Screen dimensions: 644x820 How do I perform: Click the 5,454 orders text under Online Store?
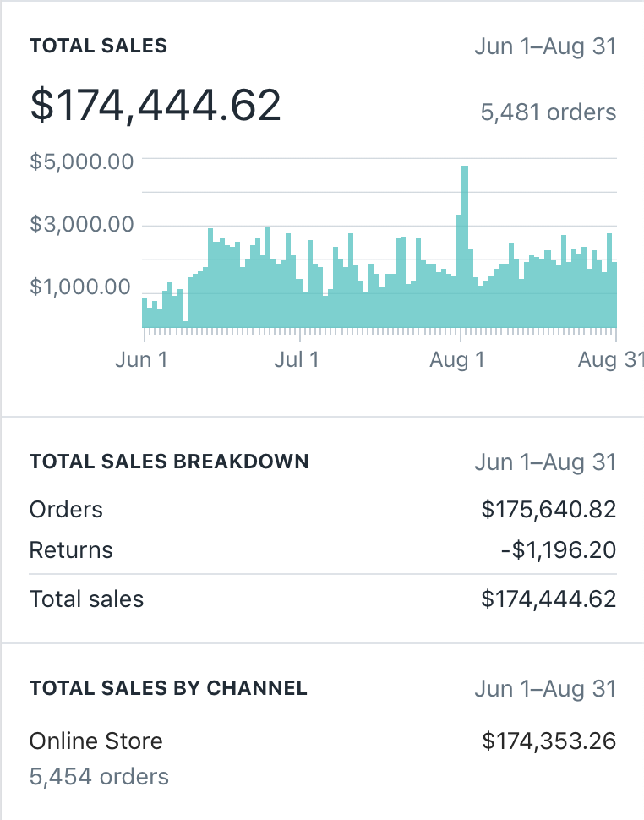(99, 777)
